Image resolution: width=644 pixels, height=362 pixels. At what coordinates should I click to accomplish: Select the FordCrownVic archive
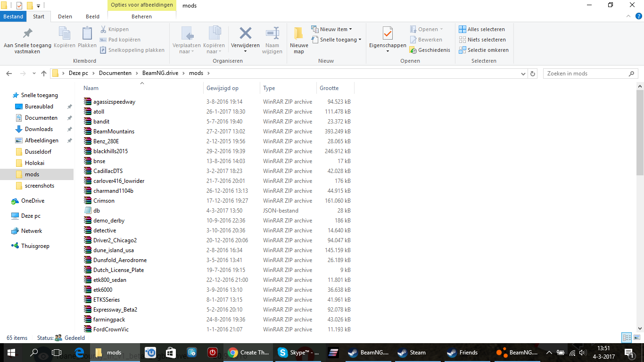click(x=111, y=329)
